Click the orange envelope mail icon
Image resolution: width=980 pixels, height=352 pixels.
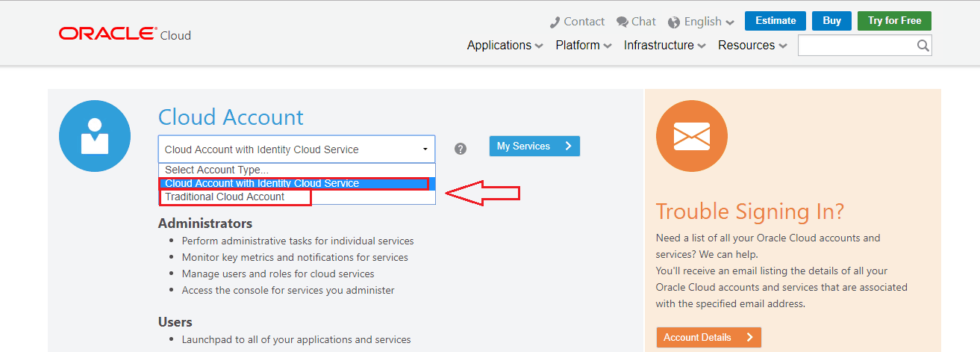click(x=692, y=136)
